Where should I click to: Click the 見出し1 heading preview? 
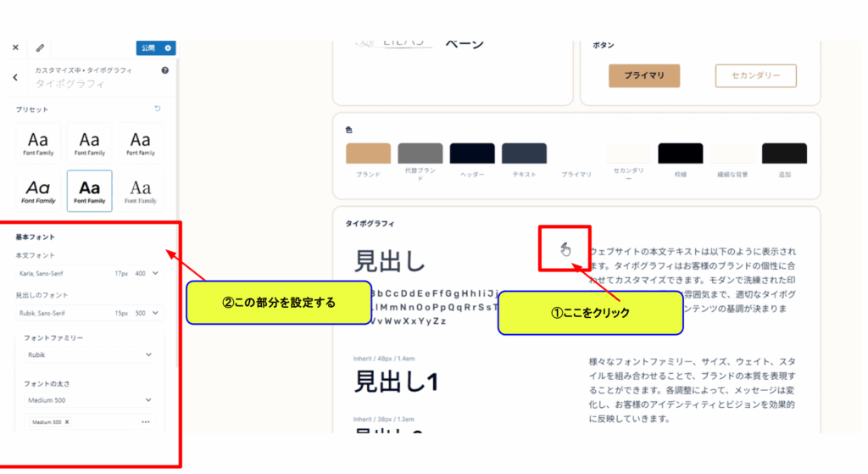click(x=396, y=382)
